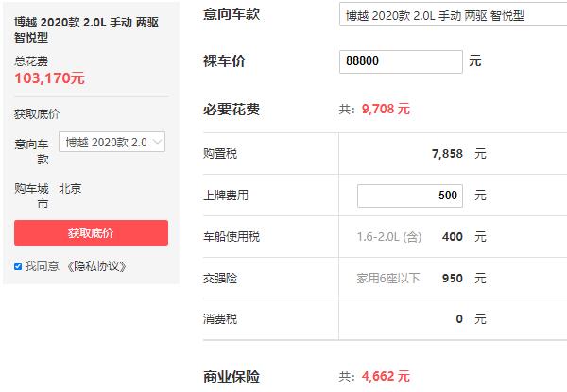567x392 pixels.
Task: Uncheck the 我同意 agreement checkbox
Action: coord(18,266)
